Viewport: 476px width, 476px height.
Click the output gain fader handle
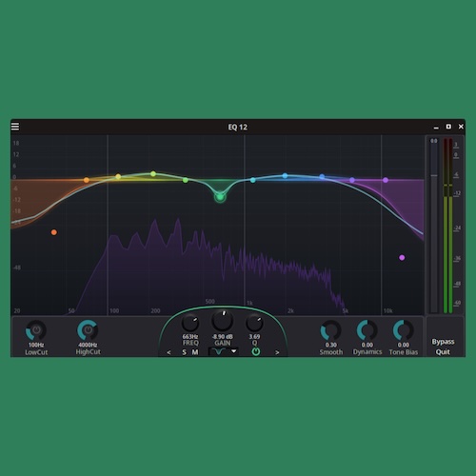tap(434, 175)
